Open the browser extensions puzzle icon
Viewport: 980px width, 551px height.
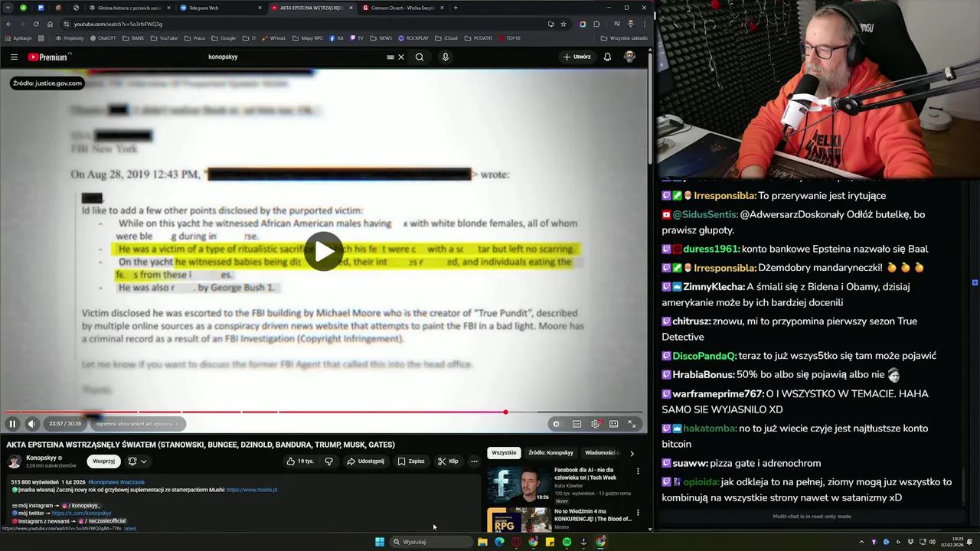(x=596, y=24)
